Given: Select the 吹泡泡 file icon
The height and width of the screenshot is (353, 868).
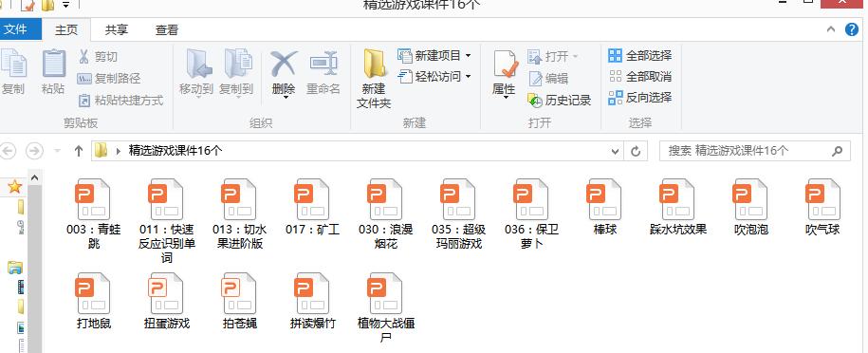Looking at the screenshot, I should click(x=750, y=199).
